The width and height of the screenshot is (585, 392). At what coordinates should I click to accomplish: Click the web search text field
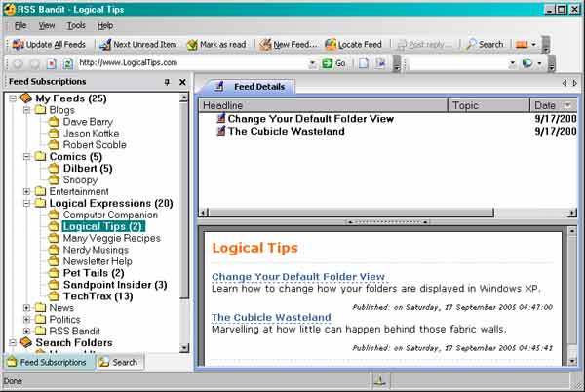459,63
